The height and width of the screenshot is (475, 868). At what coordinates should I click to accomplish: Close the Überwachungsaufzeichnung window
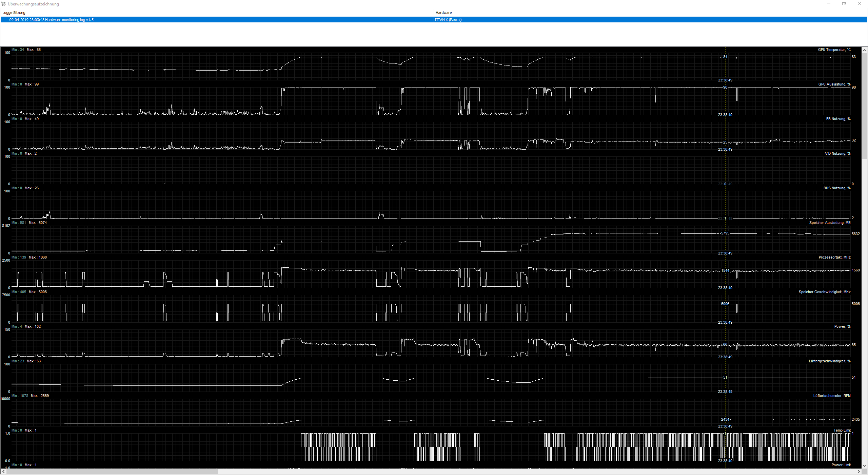[860, 4]
